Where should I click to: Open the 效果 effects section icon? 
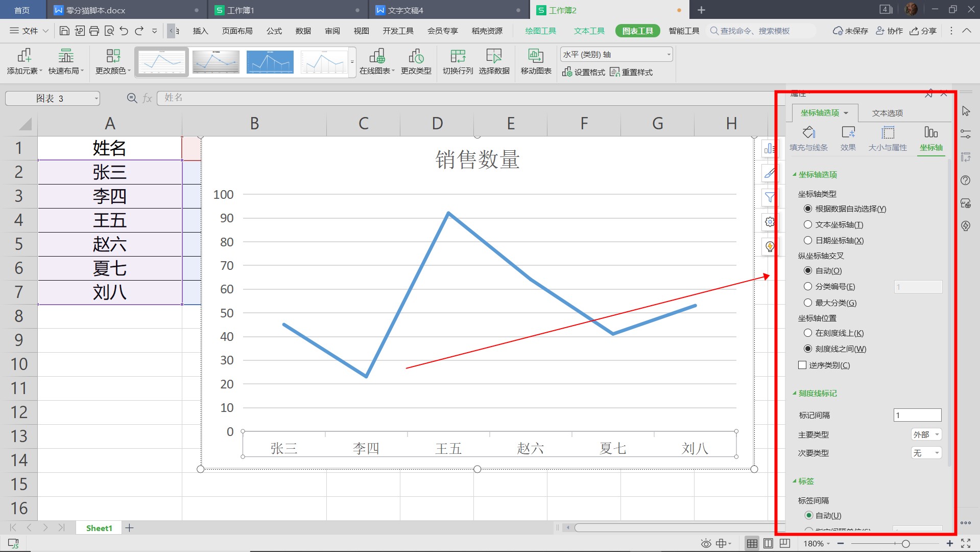pyautogui.click(x=848, y=133)
